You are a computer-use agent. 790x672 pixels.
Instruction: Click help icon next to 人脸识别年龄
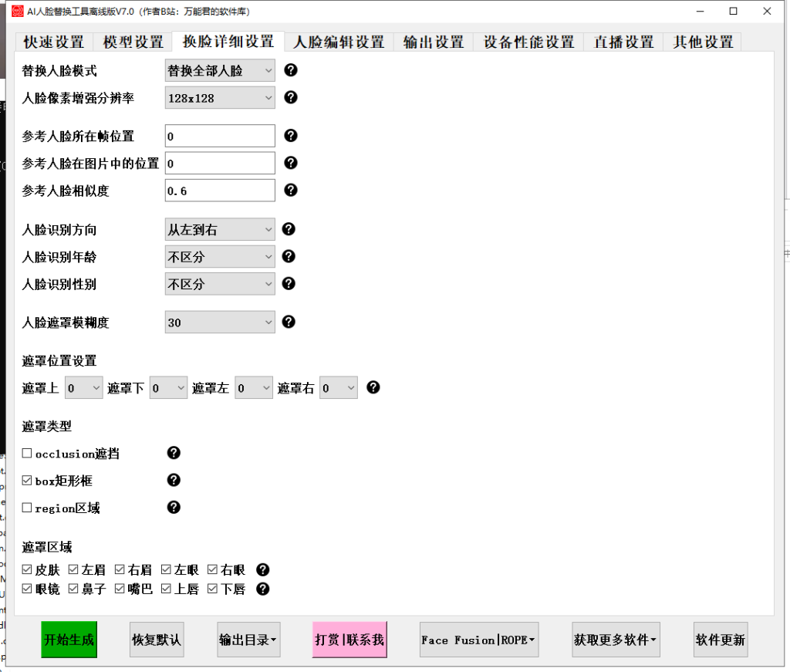289,256
